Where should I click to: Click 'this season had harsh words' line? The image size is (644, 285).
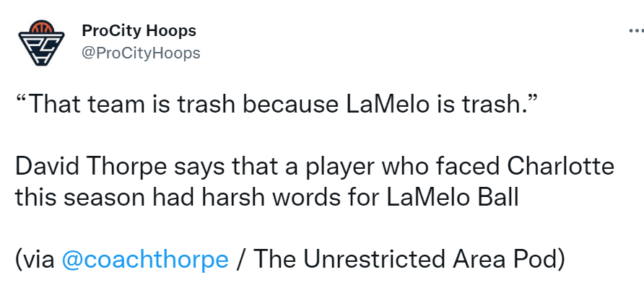click(178, 198)
